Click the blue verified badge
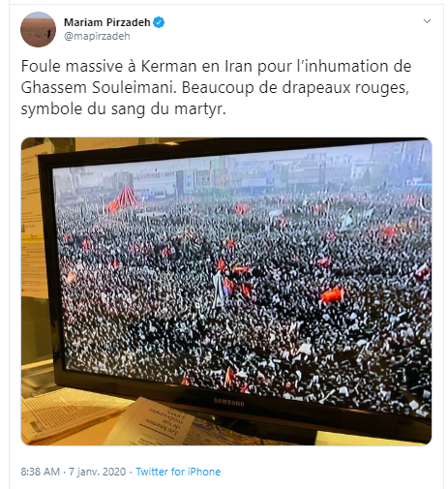The height and width of the screenshot is (489, 448). (x=159, y=22)
